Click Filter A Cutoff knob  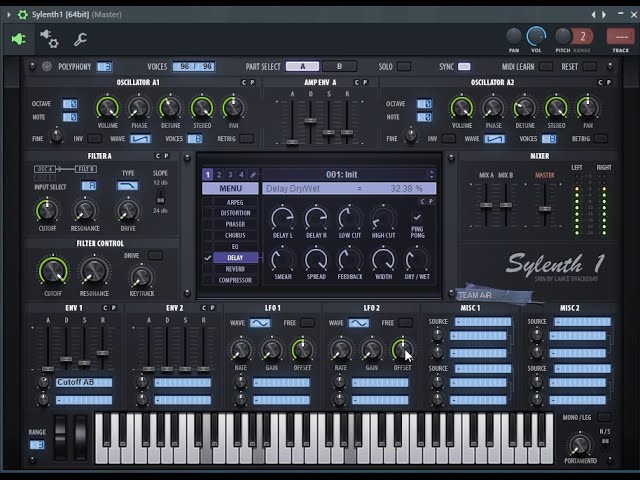pyautogui.click(x=47, y=211)
